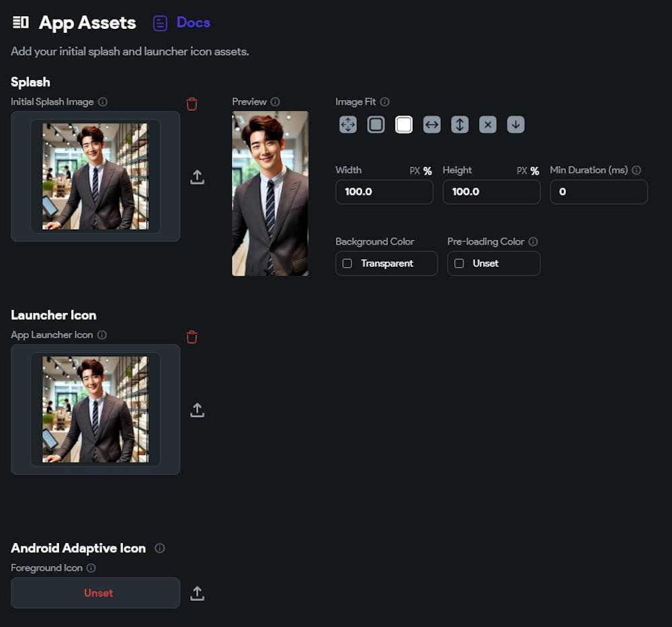Switch Width unit to PX
The width and height of the screenshot is (672, 627).
click(415, 171)
